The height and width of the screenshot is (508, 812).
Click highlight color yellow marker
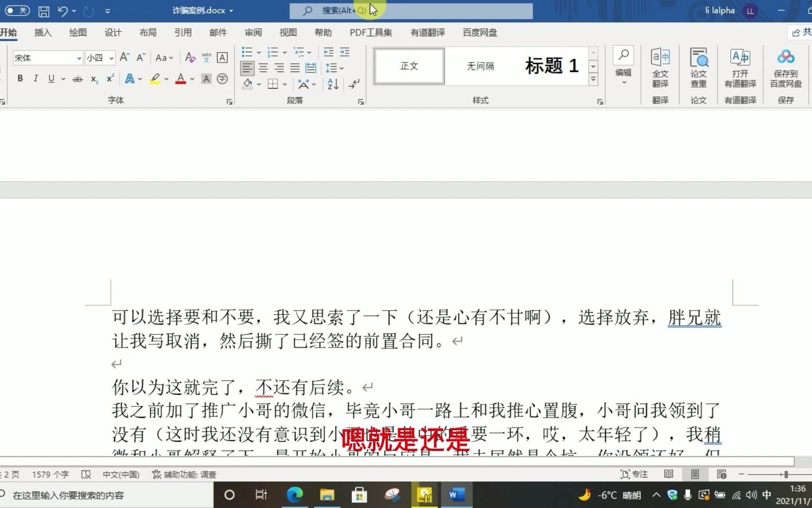(x=155, y=79)
